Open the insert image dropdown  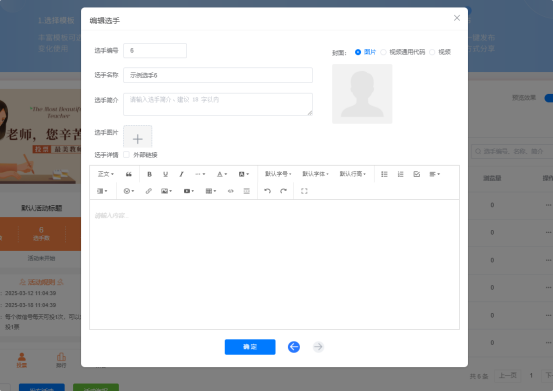tap(166, 191)
